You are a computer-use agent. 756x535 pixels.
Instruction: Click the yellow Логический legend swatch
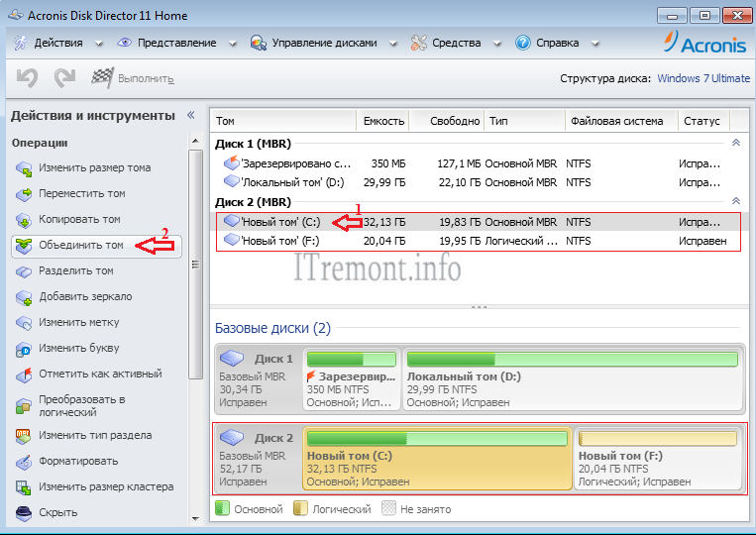(x=300, y=508)
